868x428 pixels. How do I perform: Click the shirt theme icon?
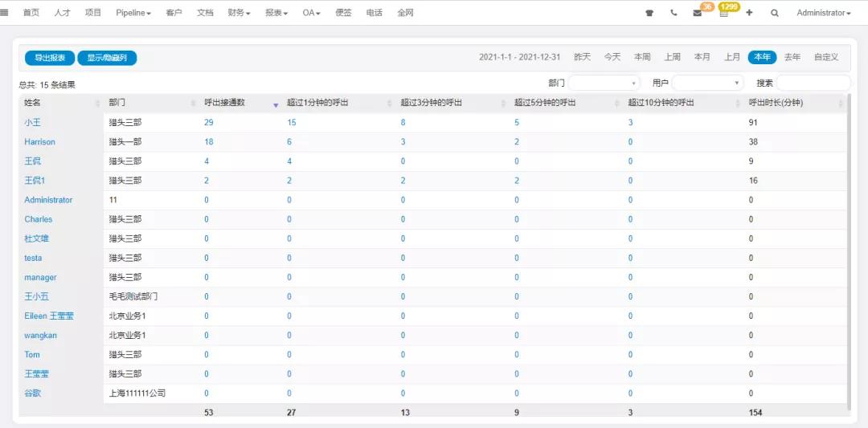coord(649,14)
